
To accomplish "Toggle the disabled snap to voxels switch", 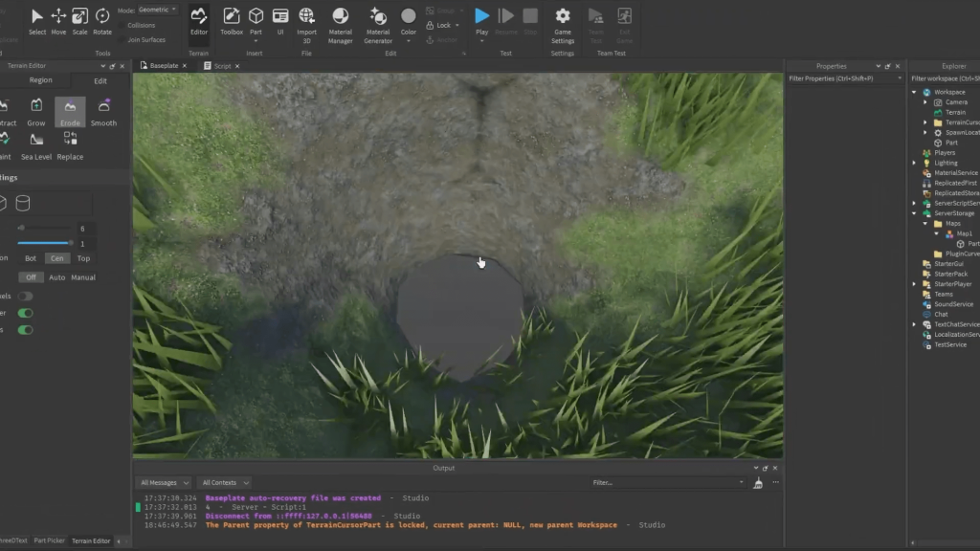I will click(x=25, y=297).
